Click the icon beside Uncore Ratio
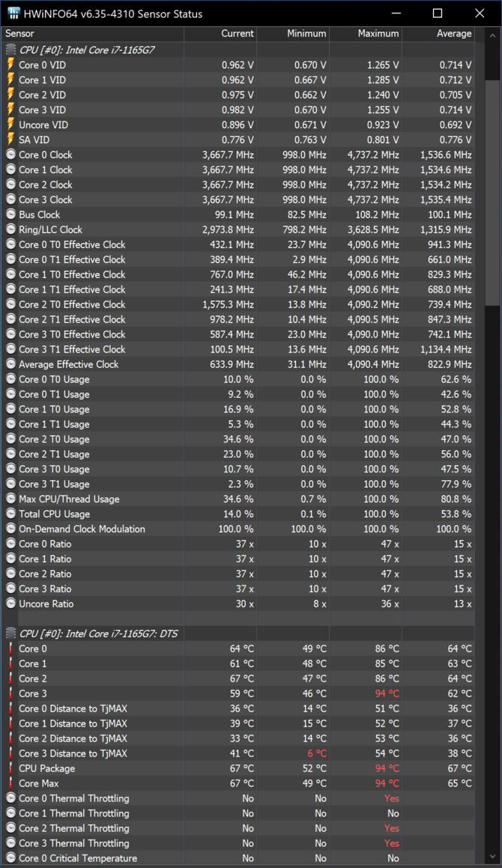Image resolution: width=502 pixels, height=868 pixels. (x=10, y=603)
